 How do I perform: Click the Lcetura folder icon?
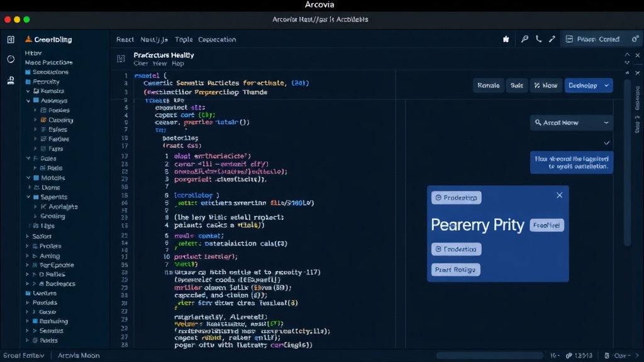click(28, 293)
